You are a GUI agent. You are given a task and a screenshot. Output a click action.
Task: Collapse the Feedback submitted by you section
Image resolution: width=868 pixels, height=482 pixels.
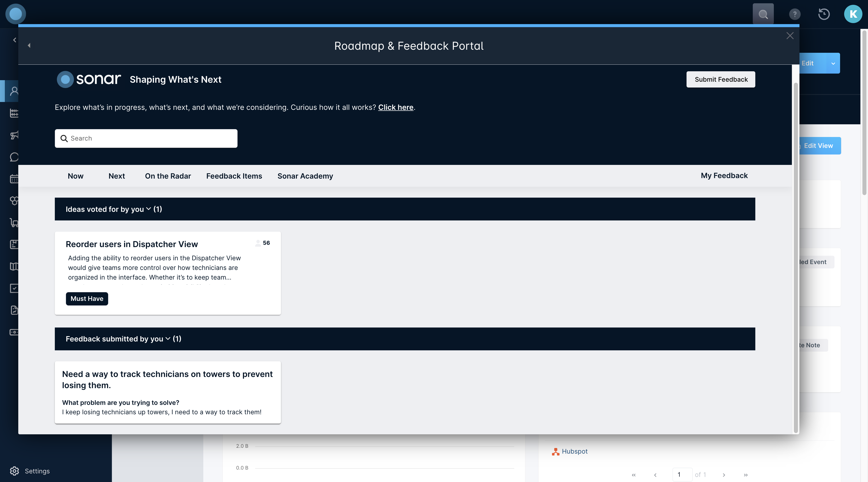(168, 339)
